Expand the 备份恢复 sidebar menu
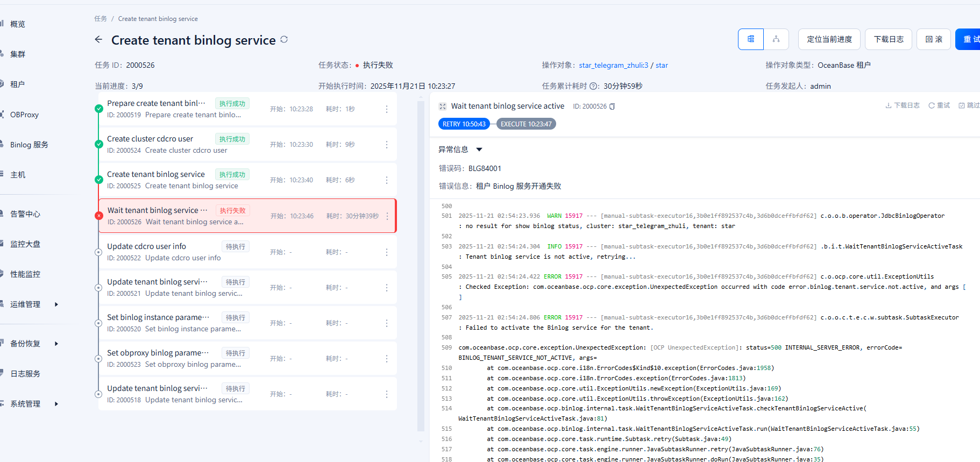 56,344
